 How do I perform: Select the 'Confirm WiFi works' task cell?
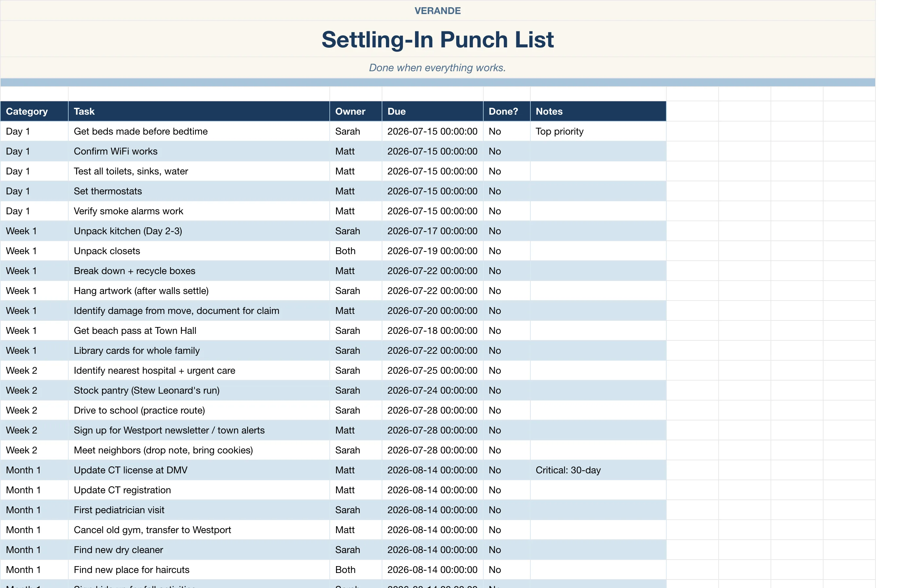point(199,151)
